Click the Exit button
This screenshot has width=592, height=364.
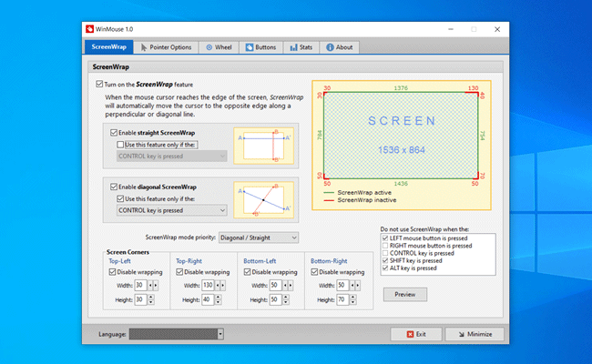[x=416, y=334]
